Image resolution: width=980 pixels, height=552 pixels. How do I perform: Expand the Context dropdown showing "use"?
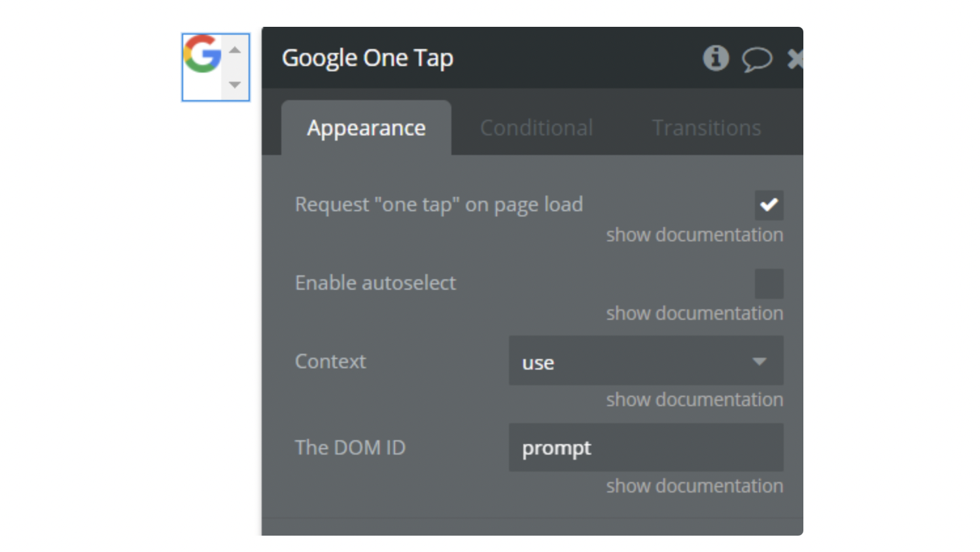[x=646, y=361]
